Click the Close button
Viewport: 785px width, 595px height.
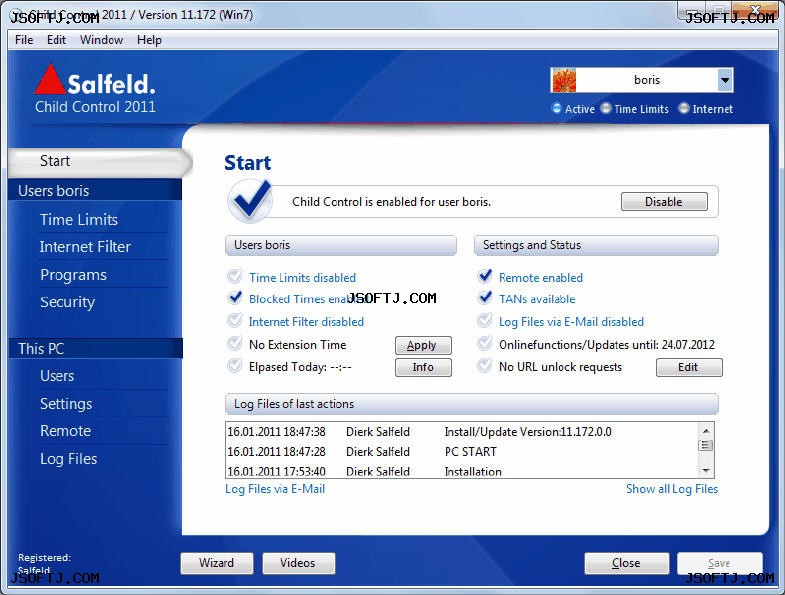pyautogui.click(x=626, y=563)
